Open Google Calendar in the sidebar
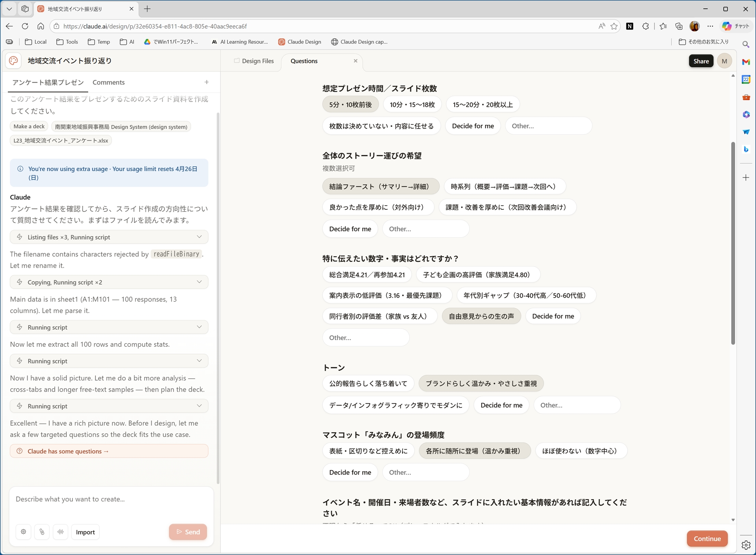 coord(746,79)
